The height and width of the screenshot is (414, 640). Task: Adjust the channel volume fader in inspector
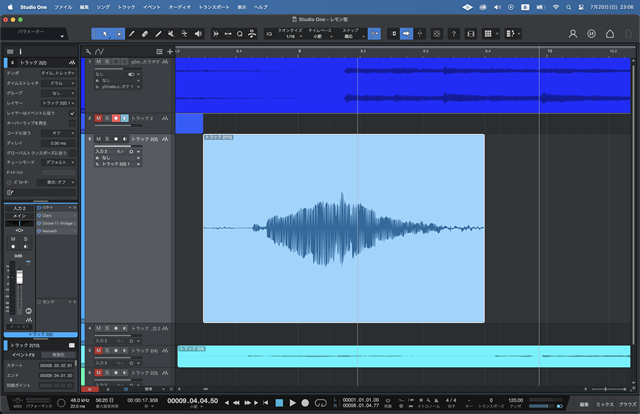click(x=19, y=278)
